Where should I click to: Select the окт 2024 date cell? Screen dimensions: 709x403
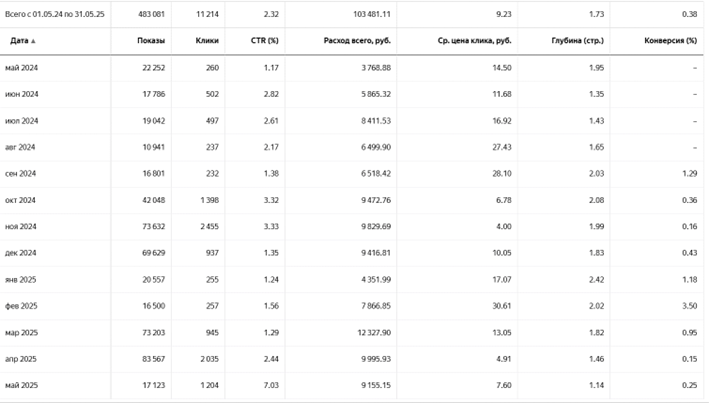(22, 199)
